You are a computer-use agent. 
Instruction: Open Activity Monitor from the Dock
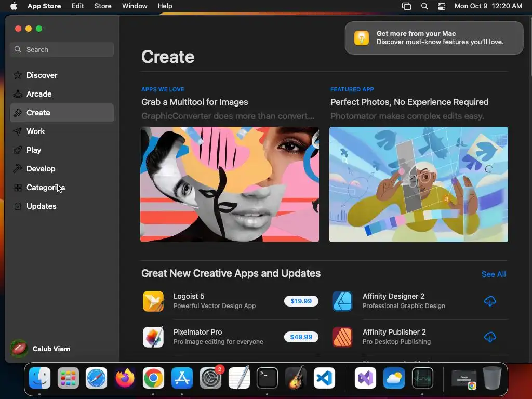click(x=422, y=378)
